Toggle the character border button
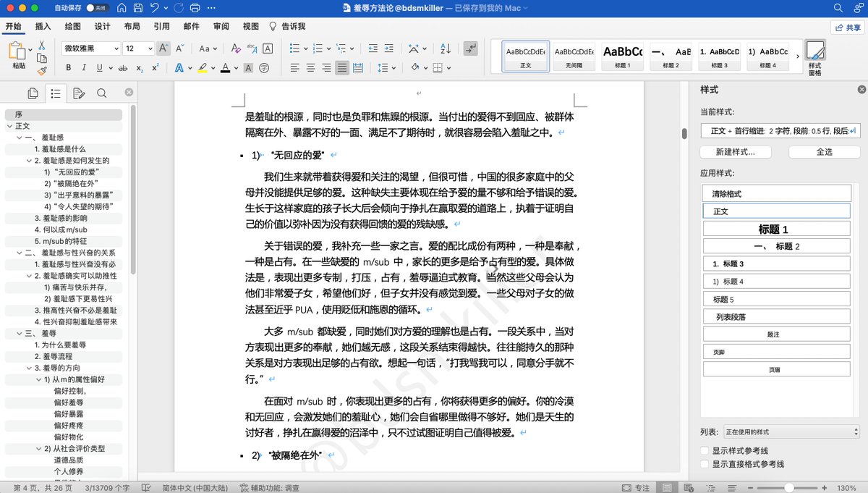 coord(268,49)
